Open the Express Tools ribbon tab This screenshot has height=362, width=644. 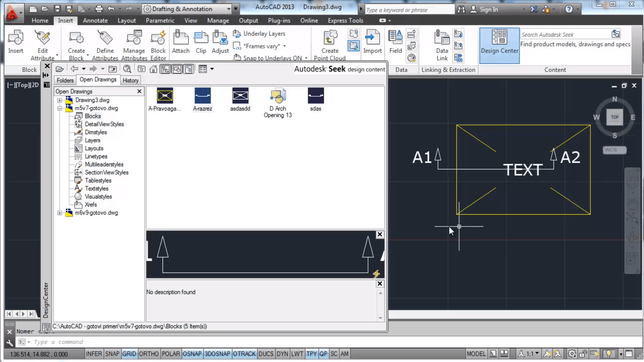(x=345, y=20)
